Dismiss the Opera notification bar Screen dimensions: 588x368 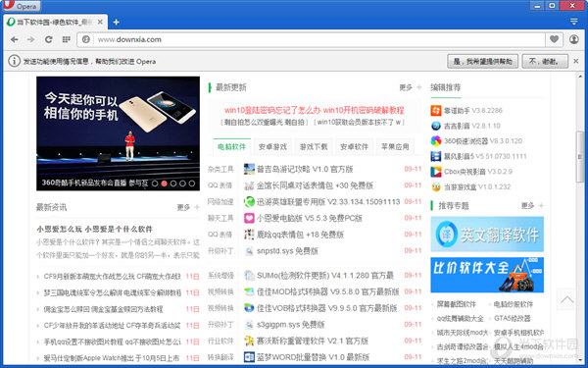(x=576, y=61)
